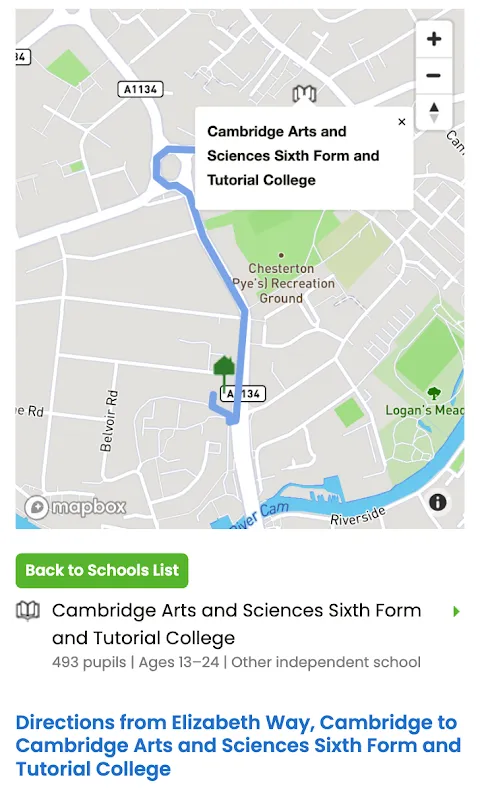The width and height of the screenshot is (480, 798).
Task: Open Cambridge Arts and Sciences school listing
Action: (236, 624)
